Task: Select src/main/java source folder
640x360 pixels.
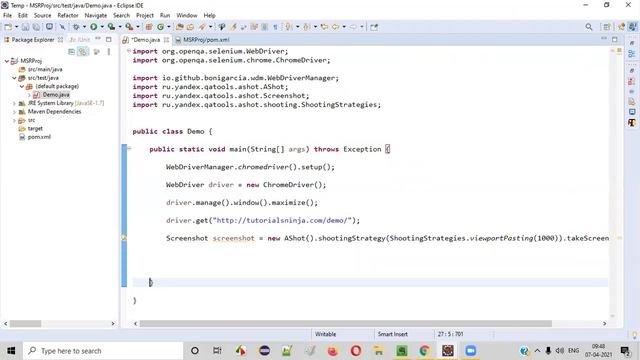Action: tap(45, 69)
